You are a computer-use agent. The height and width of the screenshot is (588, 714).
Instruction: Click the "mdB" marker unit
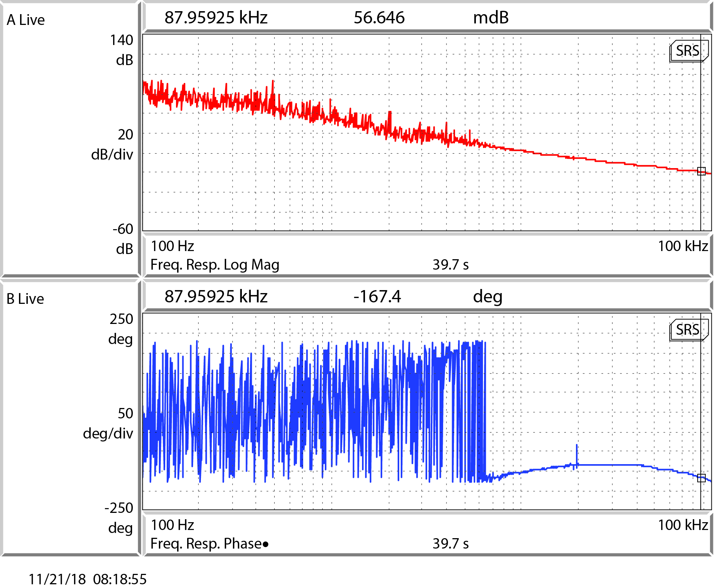click(x=491, y=17)
